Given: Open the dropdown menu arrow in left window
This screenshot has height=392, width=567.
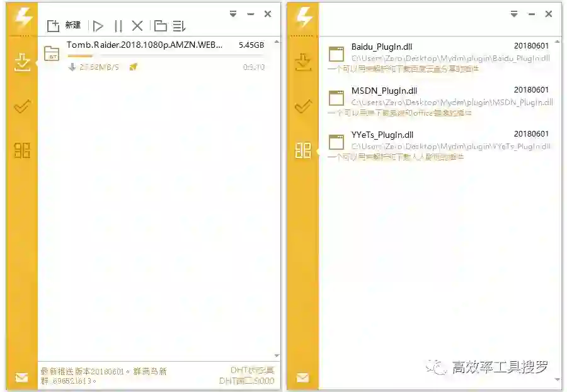Looking at the screenshot, I should [x=233, y=14].
